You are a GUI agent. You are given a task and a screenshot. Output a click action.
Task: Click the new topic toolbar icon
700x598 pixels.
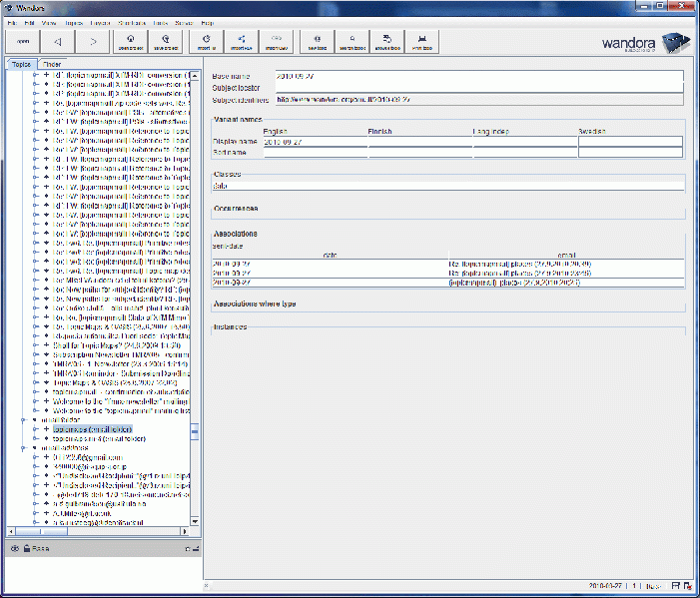[318, 42]
